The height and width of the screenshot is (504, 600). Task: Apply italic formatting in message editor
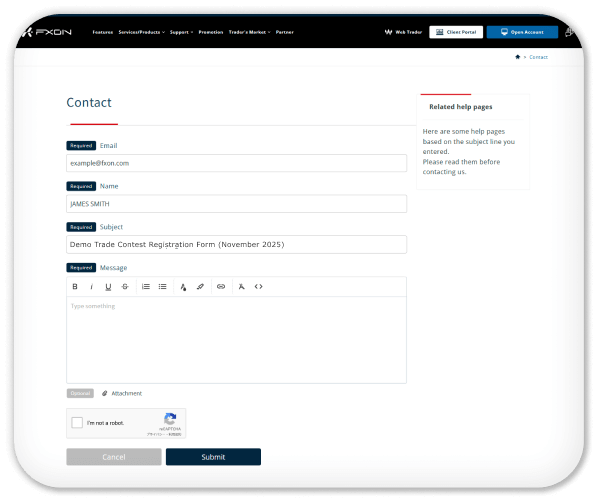[x=91, y=287]
